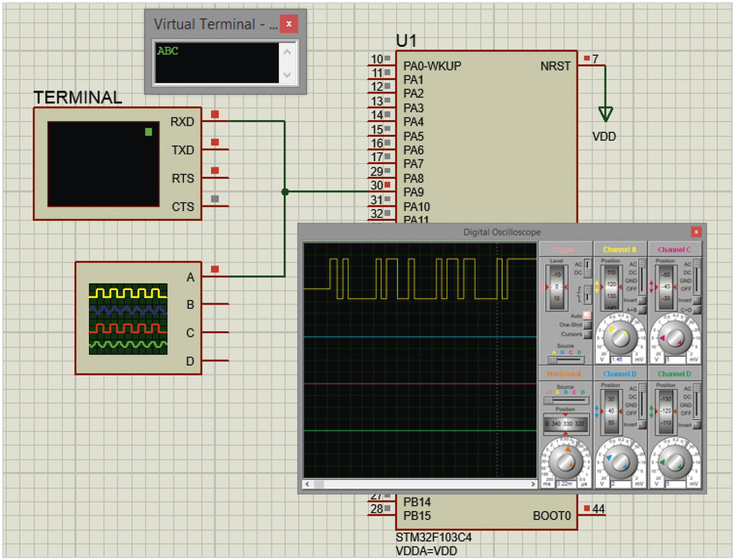The image size is (735, 560).
Task: Click the Channel A voltage value field
Action: pos(621,360)
